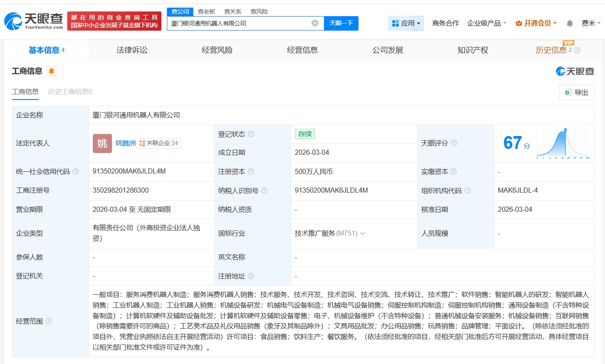Screen dimensions: 605x364
Task: Clear the search box with the X icon
Action: (315, 23)
